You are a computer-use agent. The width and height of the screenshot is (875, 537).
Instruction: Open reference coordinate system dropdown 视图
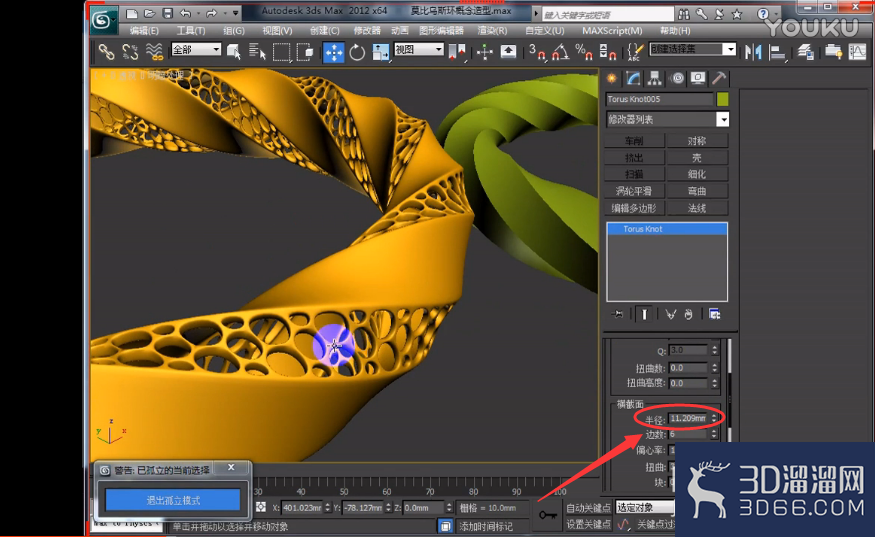click(419, 49)
